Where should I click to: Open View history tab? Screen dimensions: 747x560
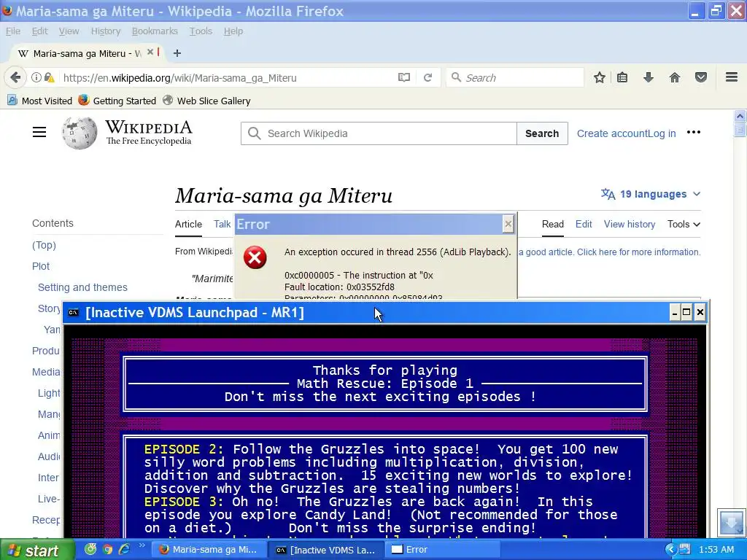point(630,225)
